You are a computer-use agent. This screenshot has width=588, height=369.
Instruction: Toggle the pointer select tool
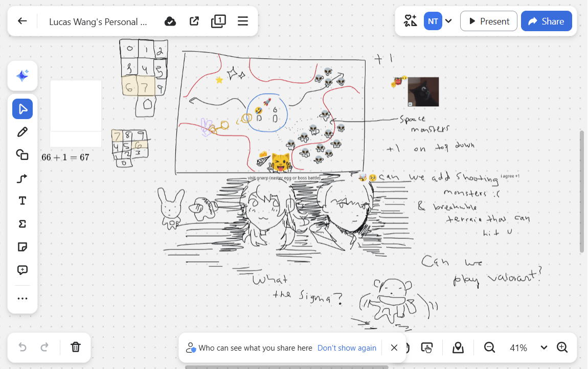click(22, 109)
